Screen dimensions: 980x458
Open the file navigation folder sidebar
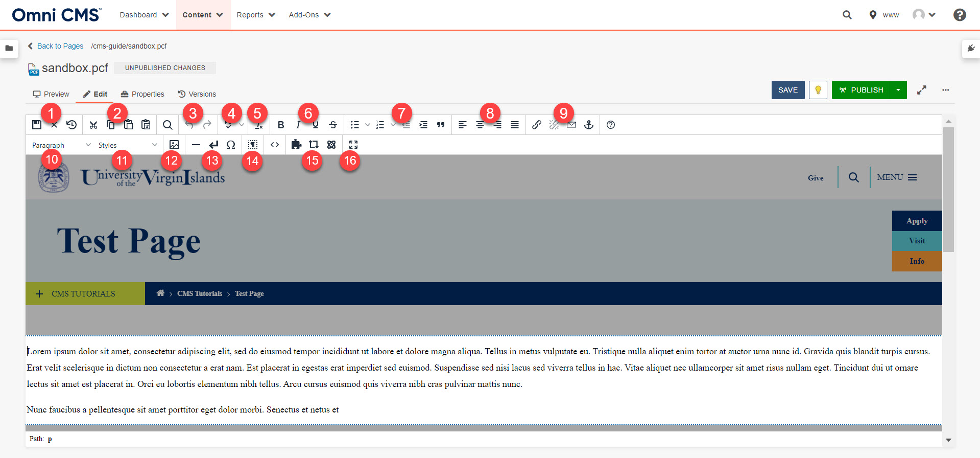tap(9, 49)
